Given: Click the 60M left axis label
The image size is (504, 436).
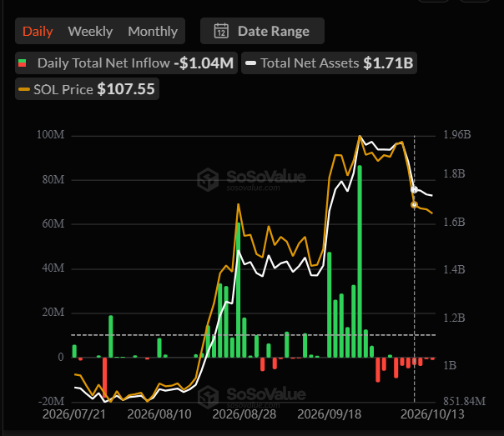Looking at the screenshot, I should [x=53, y=223].
